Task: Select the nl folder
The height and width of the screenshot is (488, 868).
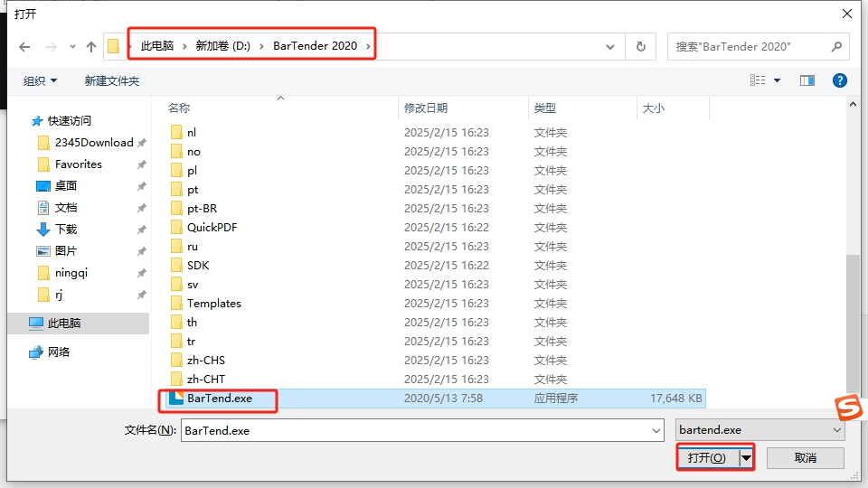Action: tap(191, 132)
